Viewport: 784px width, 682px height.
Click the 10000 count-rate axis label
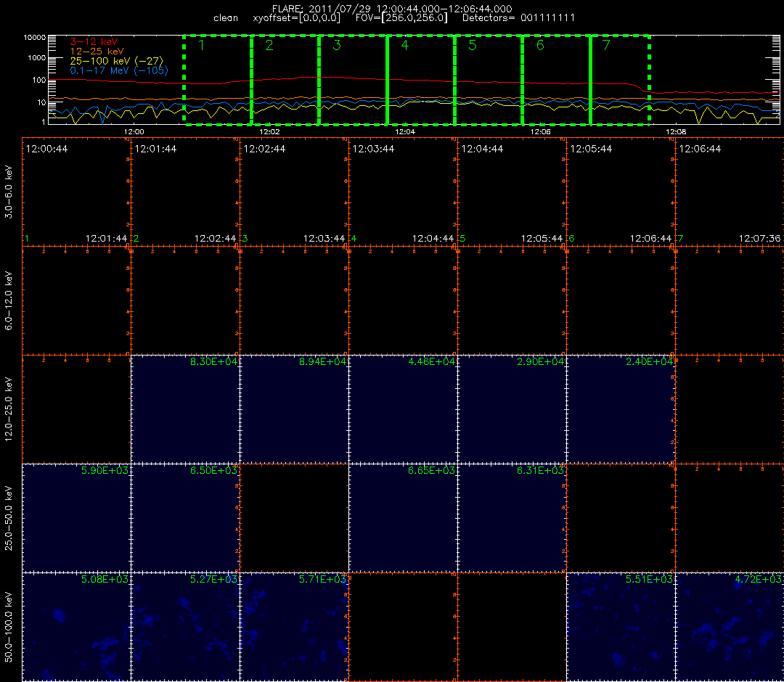(35, 38)
